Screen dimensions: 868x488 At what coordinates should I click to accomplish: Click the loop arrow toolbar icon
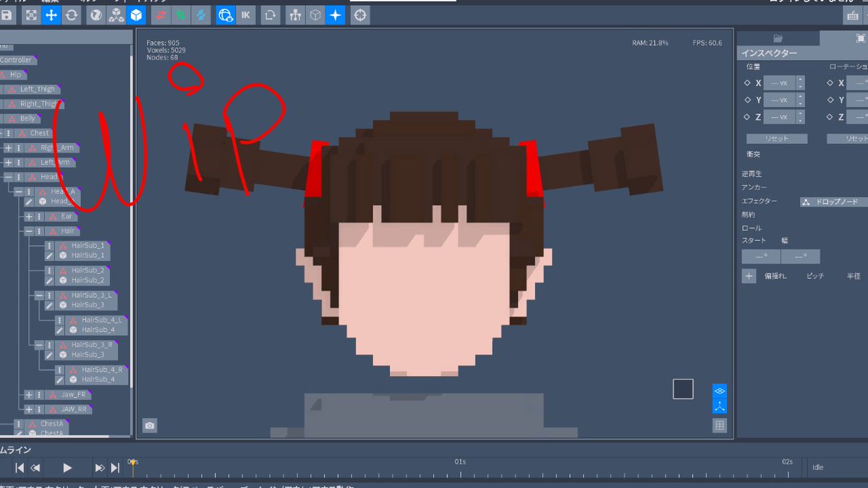(x=270, y=14)
